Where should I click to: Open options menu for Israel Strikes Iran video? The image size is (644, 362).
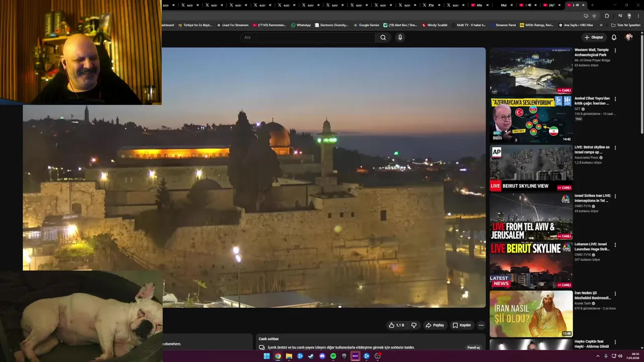point(615,196)
